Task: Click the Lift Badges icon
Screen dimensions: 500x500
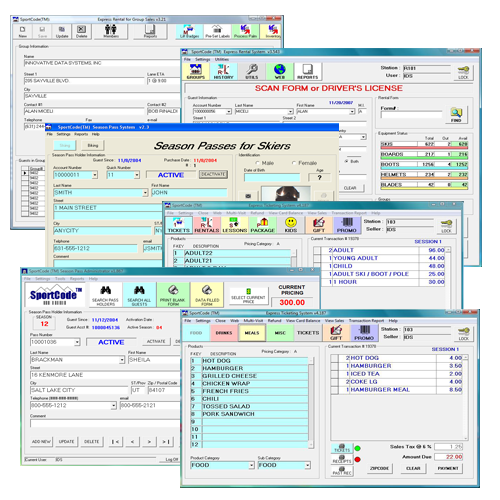Action: click(x=189, y=32)
